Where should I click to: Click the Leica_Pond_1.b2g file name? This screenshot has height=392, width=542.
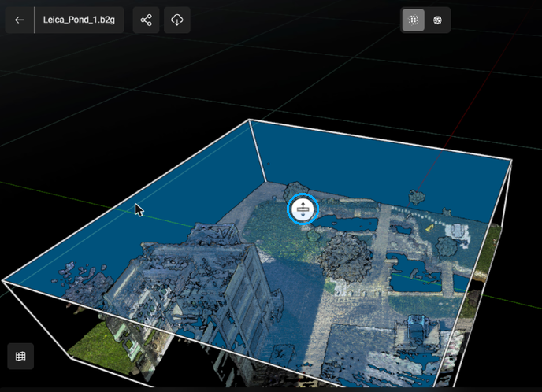[79, 20]
